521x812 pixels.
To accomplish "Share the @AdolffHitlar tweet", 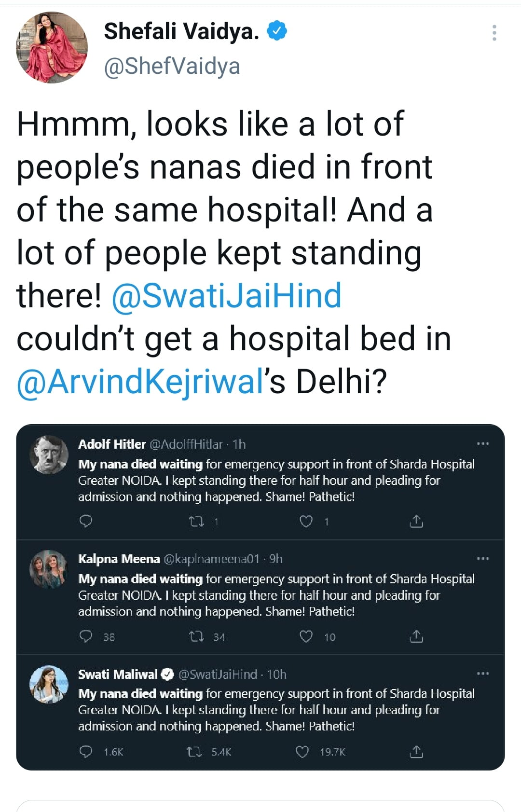I will [x=416, y=521].
